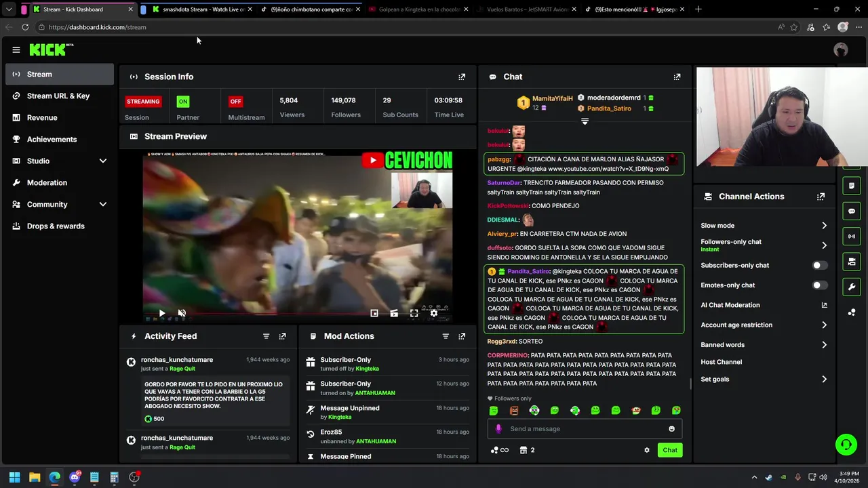Image resolution: width=868 pixels, height=488 pixels.
Task: Click the green Chat send button
Action: (x=670, y=450)
